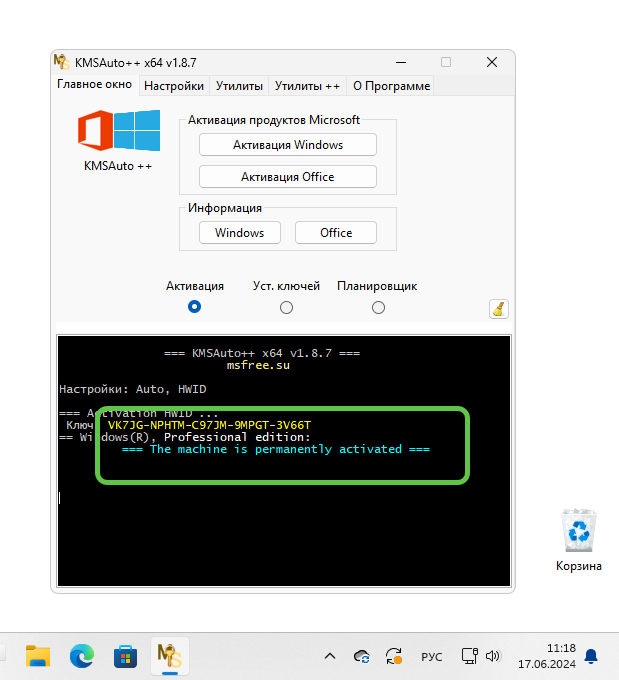Click the OneDrive cloud tray icon
This screenshot has width=619, height=680.
[362, 657]
